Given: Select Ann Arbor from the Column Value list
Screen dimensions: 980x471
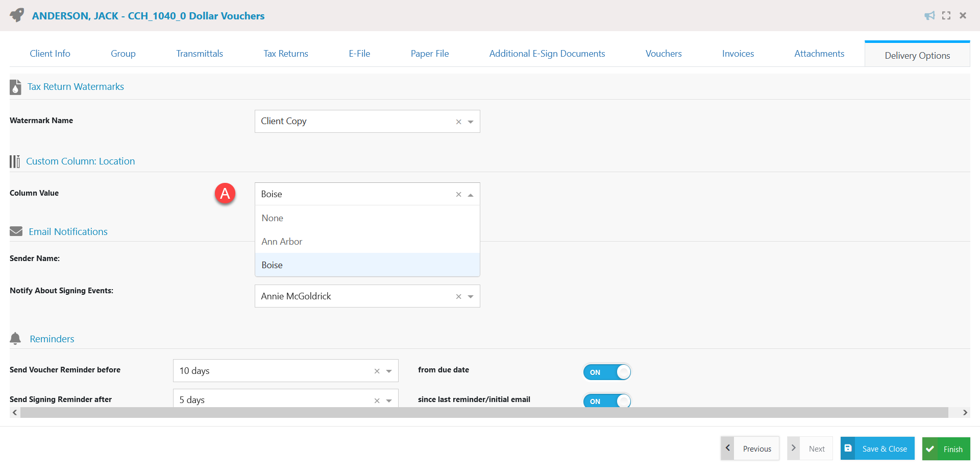Looking at the screenshot, I should [x=282, y=241].
